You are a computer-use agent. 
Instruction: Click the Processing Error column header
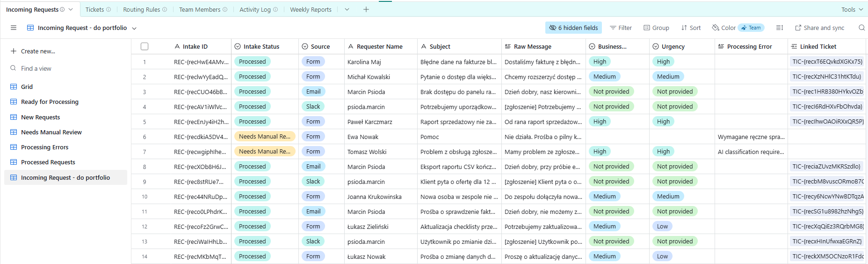click(751, 46)
